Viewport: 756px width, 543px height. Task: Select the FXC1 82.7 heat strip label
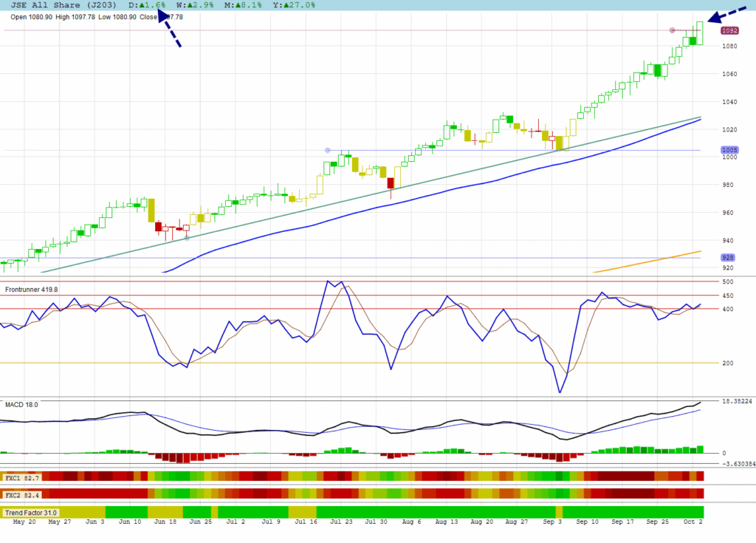(23, 479)
